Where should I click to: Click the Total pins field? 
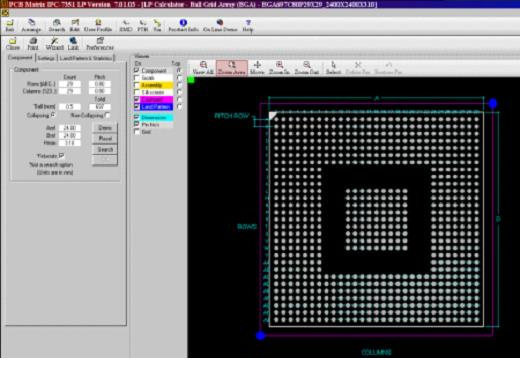pos(100,107)
